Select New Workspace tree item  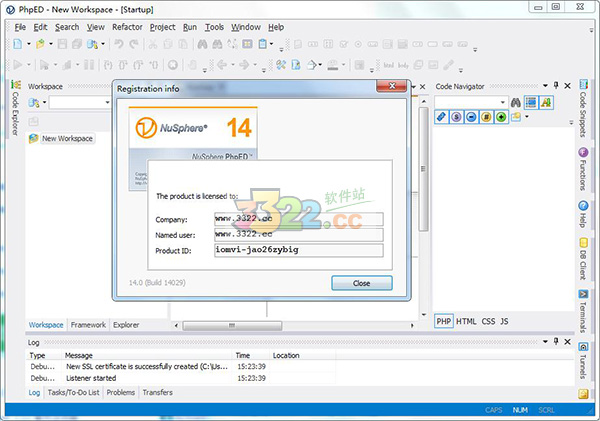(67, 139)
